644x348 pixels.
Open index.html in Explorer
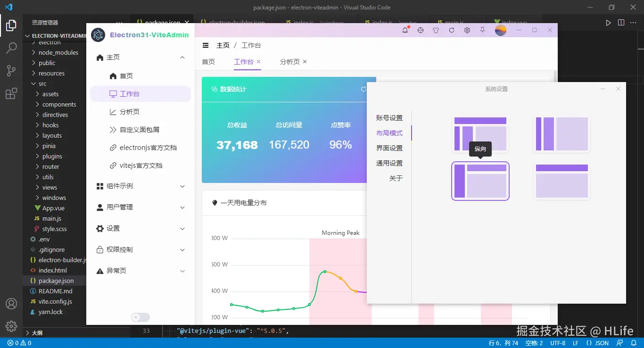point(55,270)
